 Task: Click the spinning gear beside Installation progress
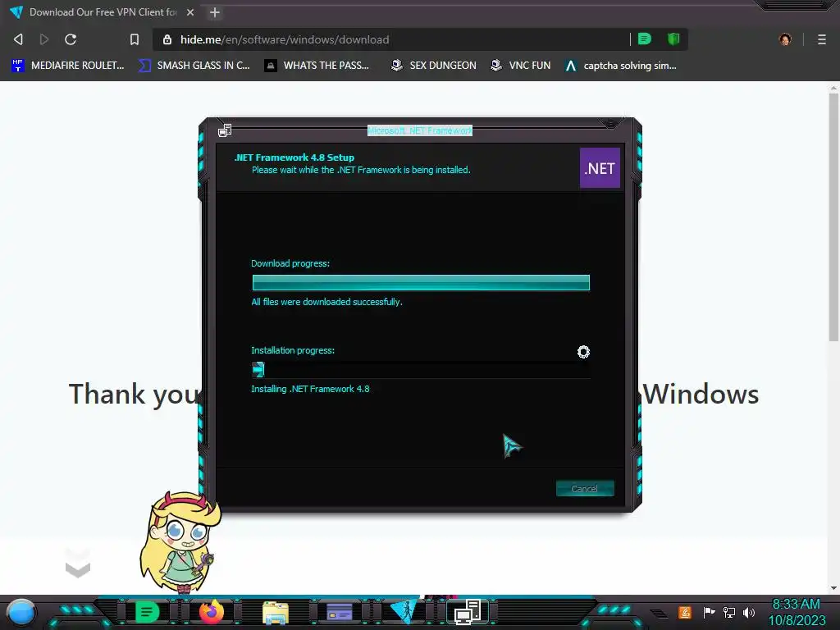pos(583,352)
